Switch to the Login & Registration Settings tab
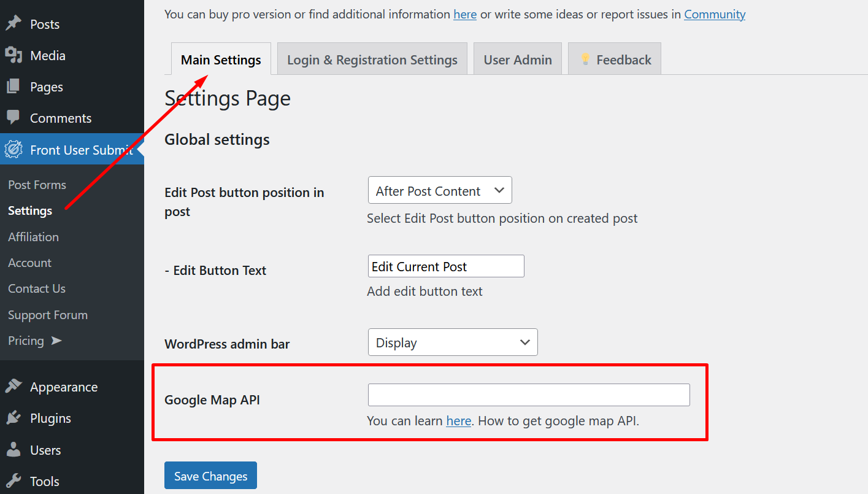Image resolution: width=868 pixels, height=494 pixels. [x=372, y=59]
